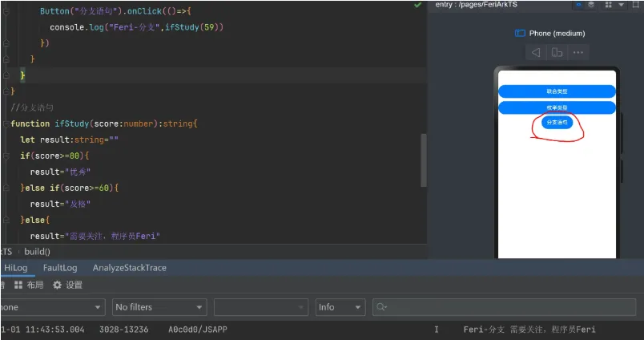This screenshot has width=644, height=340.
Task: Click the magnifier icon in the log search box
Action: coord(381,307)
